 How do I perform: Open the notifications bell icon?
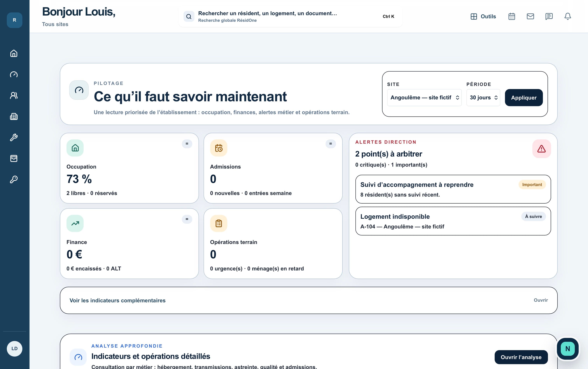point(568,16)
